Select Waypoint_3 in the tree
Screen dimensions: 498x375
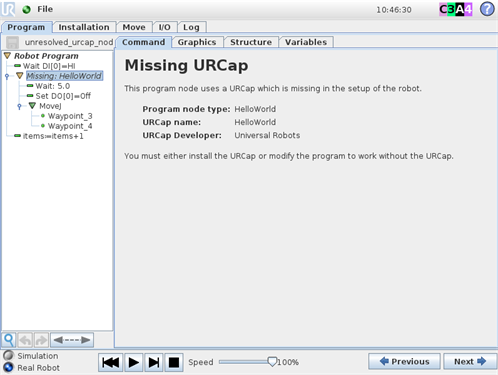coord(70,116)
